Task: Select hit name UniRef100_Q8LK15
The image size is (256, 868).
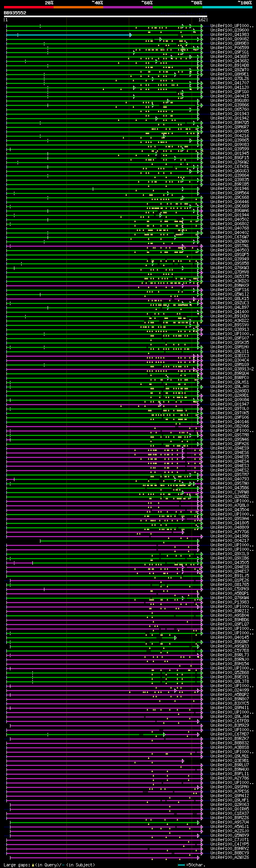Action: (230, 299)
